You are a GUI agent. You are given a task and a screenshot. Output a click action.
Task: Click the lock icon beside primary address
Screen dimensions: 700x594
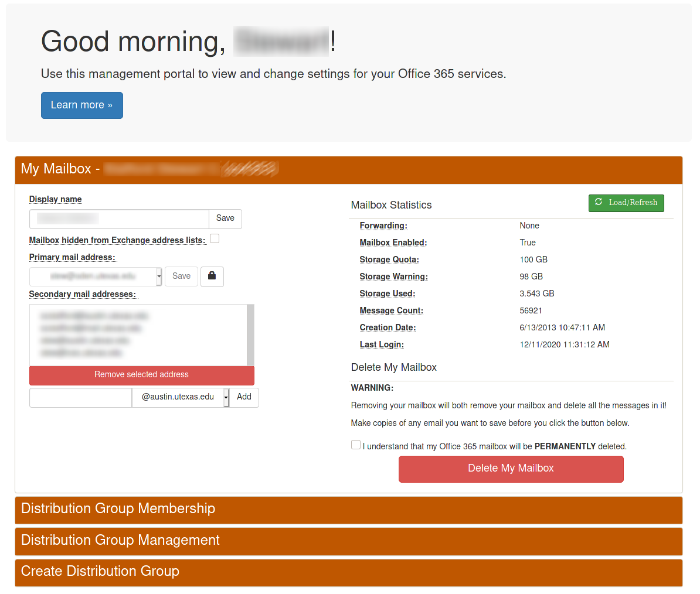(x=212, y=276)
